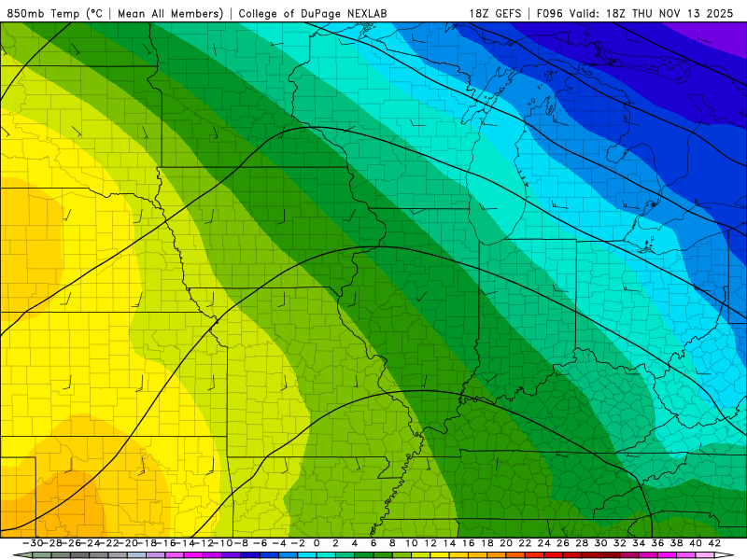Click the "18Z GEFS" model run label

click(496, 13)
